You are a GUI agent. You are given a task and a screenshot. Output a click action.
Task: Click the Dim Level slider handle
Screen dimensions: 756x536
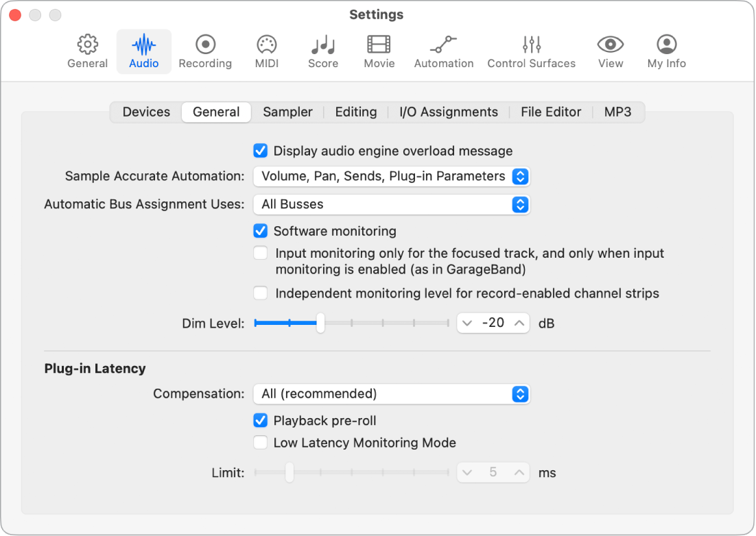coord(320,323)
